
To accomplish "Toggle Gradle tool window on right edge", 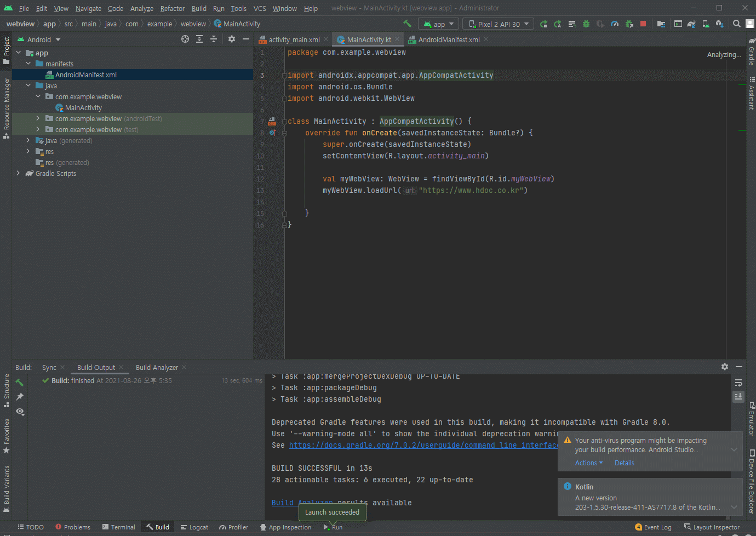I will pos(751,52).
